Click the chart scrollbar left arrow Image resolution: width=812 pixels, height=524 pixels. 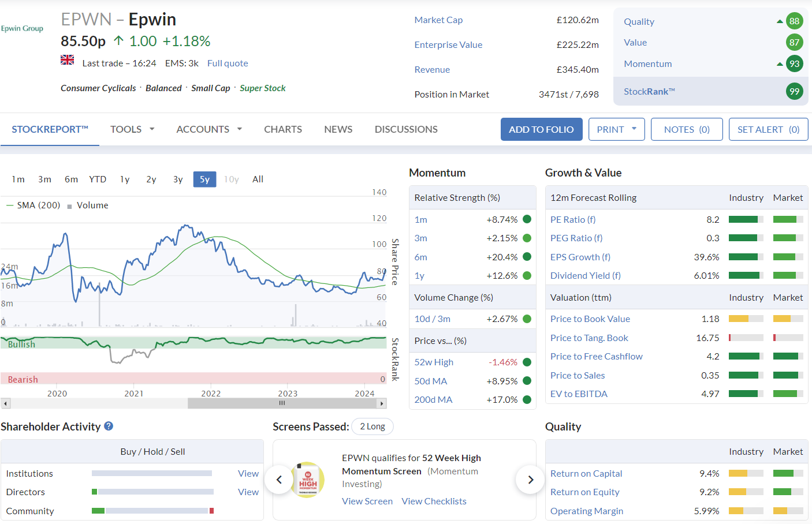pyautogui.click(x=6, y=403)
